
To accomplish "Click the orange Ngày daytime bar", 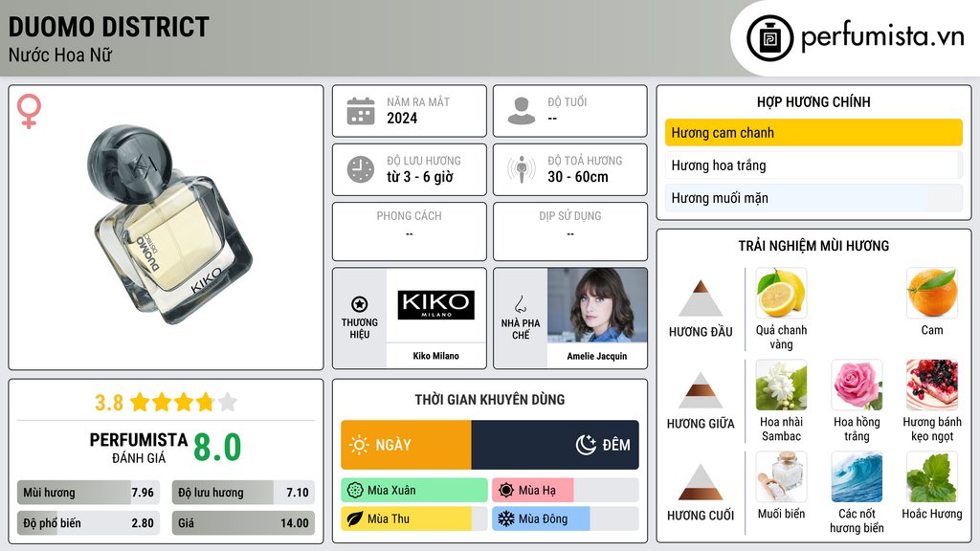I will point(406,445).
